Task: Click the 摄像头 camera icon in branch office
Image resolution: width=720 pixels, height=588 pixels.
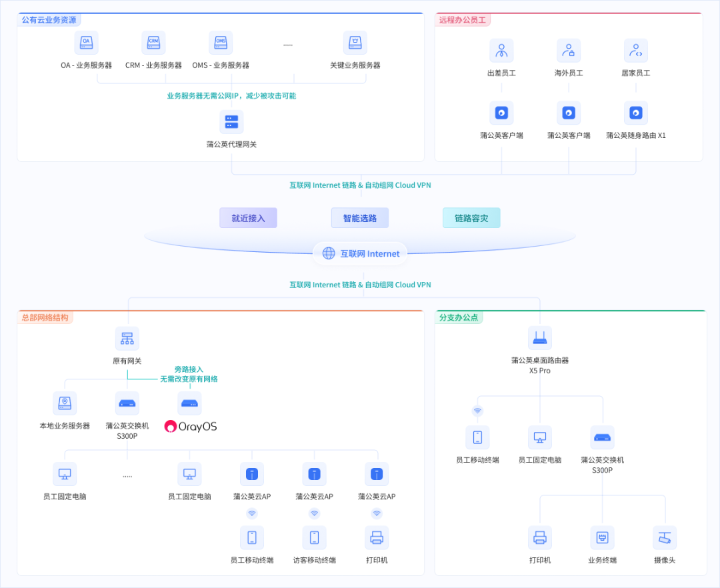Action: [664, 537]
